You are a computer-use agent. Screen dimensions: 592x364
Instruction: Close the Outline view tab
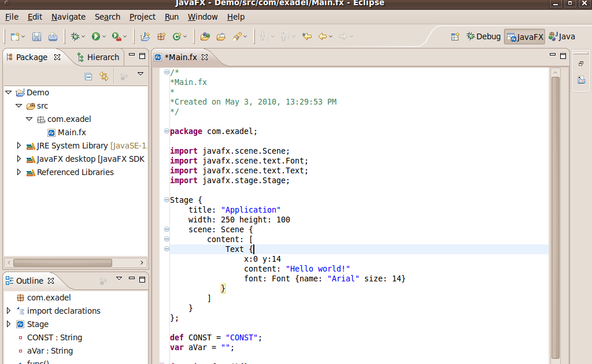pos(51,281)
